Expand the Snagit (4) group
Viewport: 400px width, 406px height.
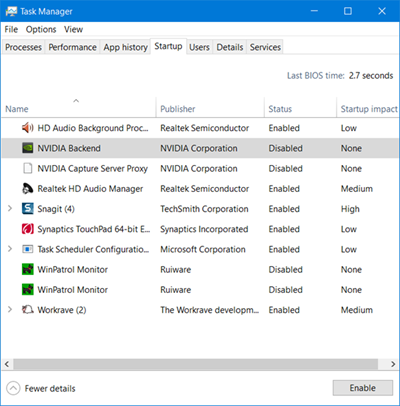[10, 209]
